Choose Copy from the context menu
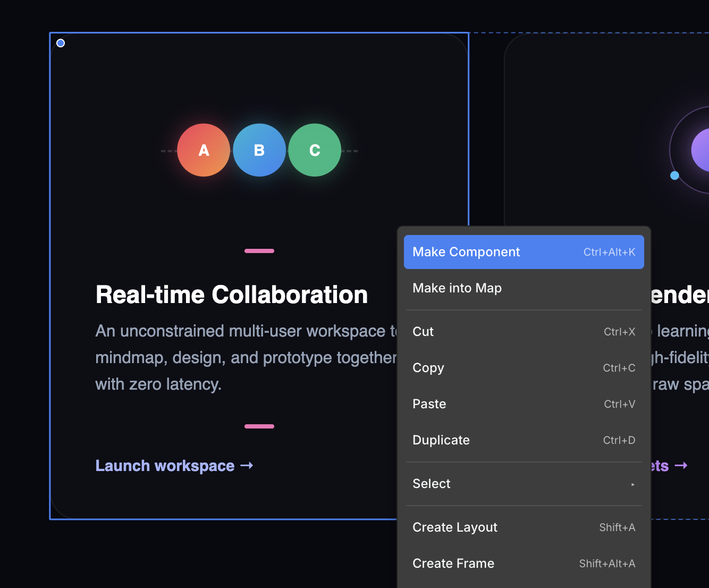The image size is (709, 588). [524, 368]
